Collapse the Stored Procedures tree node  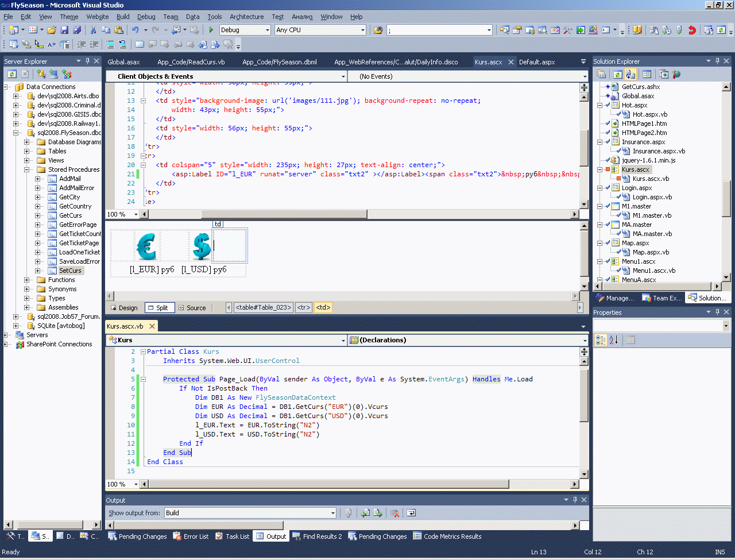[x=27, y=169]
